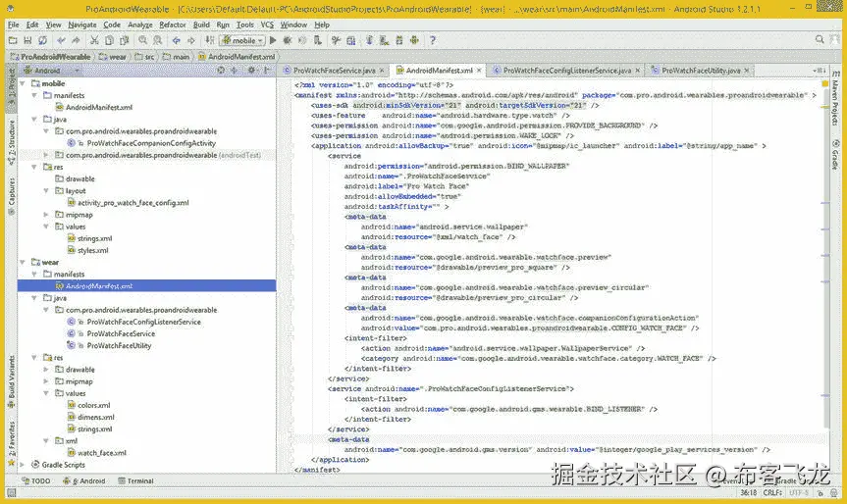
Task: Collapse the wear module node
Action: tap(23, 262)
